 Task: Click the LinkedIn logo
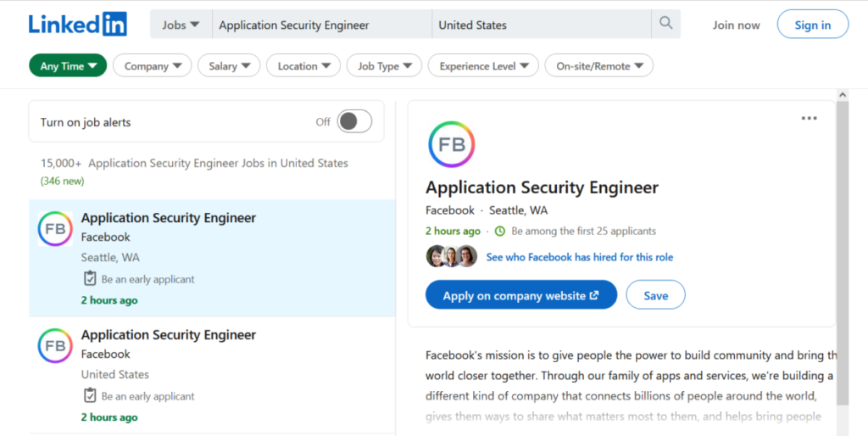(x=78, y=25)
